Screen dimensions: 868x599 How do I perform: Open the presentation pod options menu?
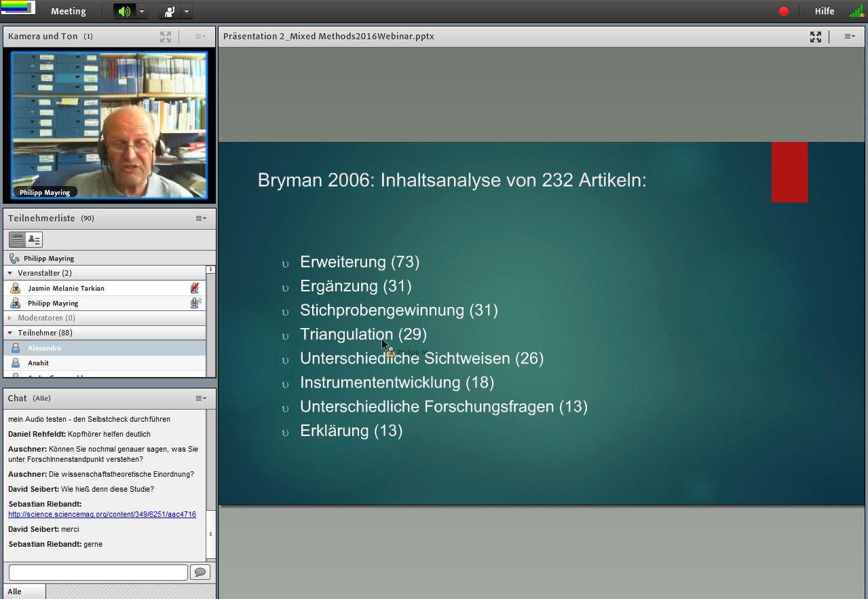850,37
